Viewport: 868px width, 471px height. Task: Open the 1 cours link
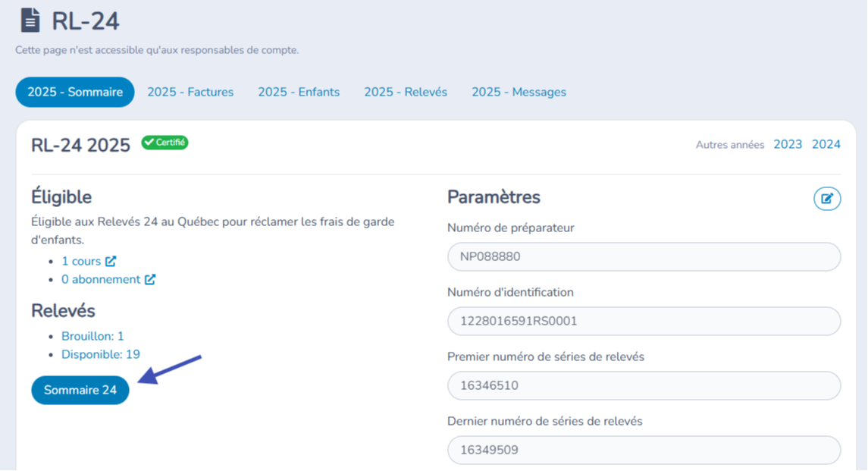(x=81, y=261)
